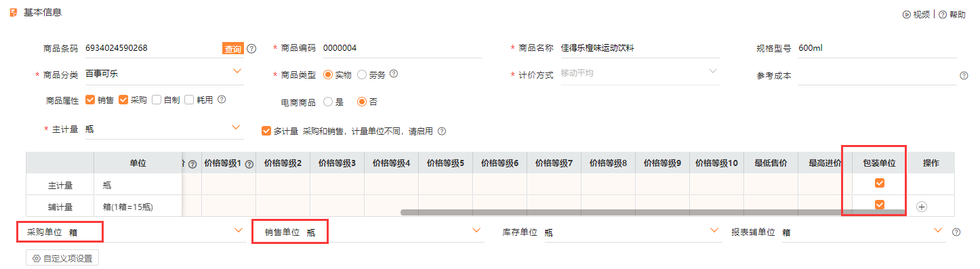Open the 主计量 unit dropdown

point(236,127)
